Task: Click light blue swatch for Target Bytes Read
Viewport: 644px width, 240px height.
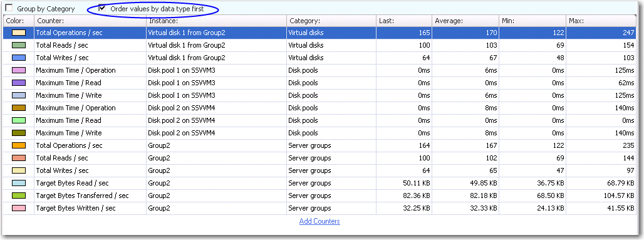Action: (x=19, y=183)
